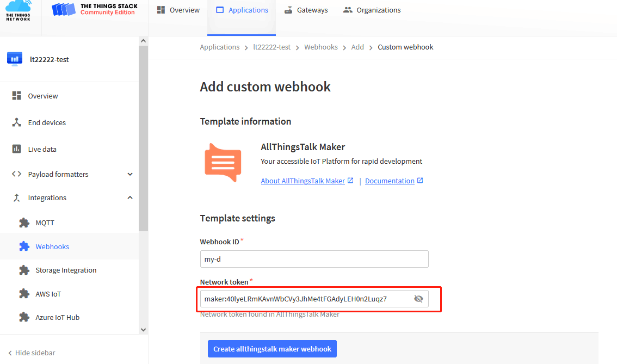
Task: Click The Things Stack Community Edition logo
Action: point(95,9)
